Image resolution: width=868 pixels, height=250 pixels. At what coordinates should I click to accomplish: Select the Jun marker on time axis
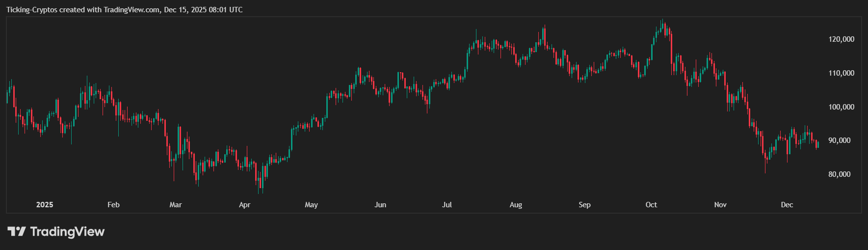tap(380, 205)
